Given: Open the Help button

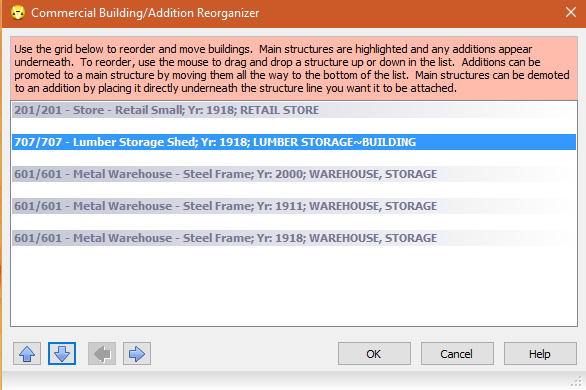Looking at the screenshot, I should [x=540, y=353].
